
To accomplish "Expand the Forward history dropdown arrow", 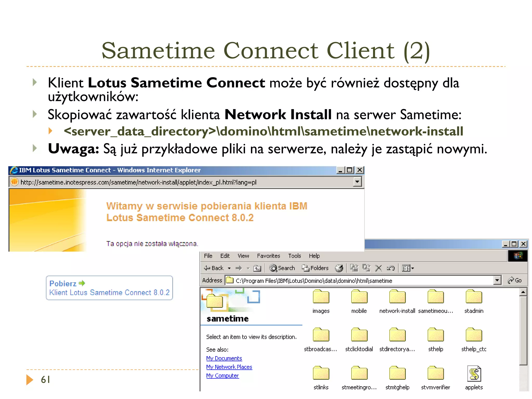I will [248, 268].
